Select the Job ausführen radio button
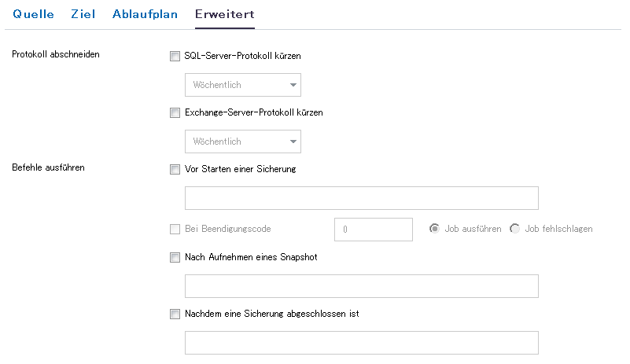Viewport: 630px width, 364px height. [434, 229]
